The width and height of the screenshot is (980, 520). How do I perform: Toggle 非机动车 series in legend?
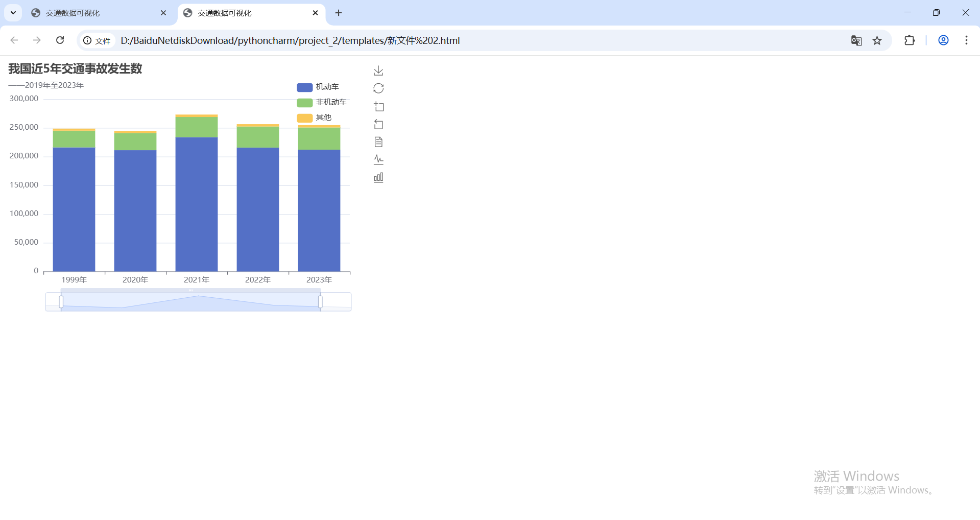pyautogui.click(x=322, y=102)
